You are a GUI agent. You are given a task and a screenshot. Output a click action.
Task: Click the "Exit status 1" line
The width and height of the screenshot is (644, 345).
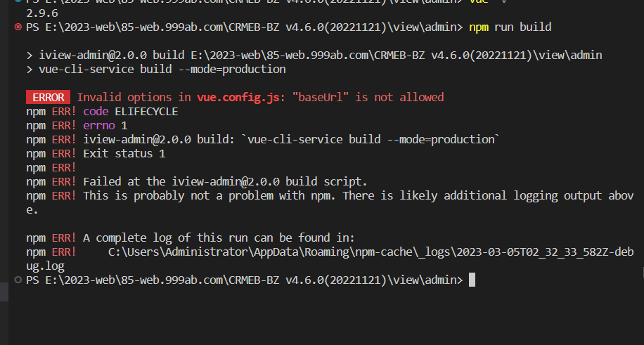coord(124,154)
